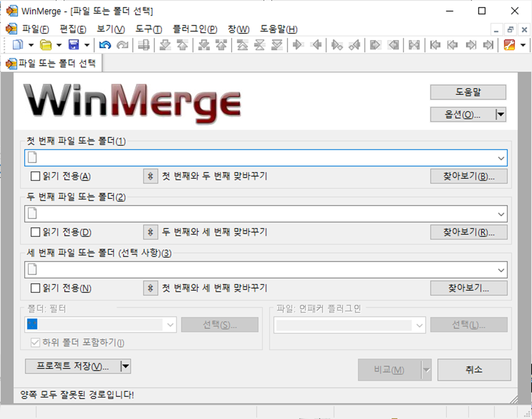
Task: Click the folder filter 선택(S)... button
Action: click(x=220, y=325)
